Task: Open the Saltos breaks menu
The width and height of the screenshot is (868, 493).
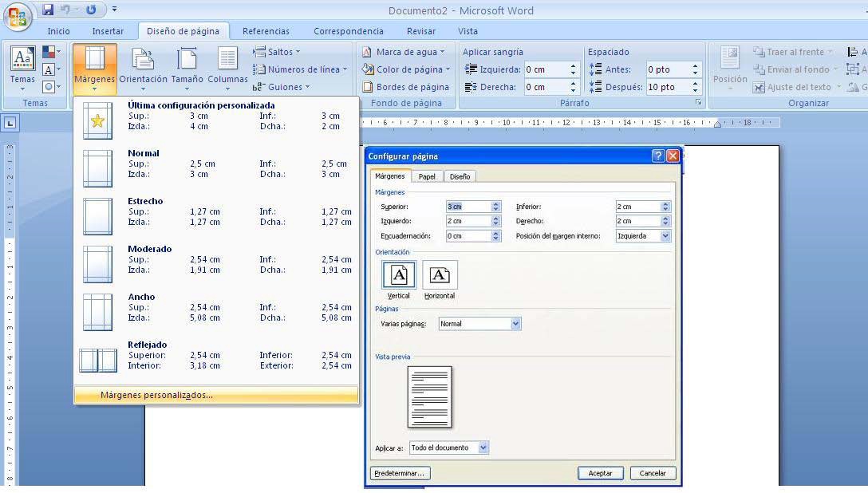Action: pos(276,52)
